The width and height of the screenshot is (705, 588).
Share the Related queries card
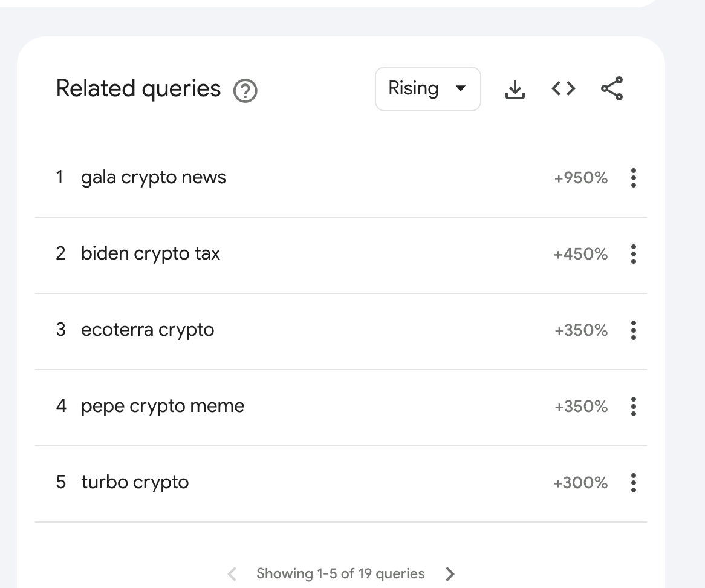coord(612,88)
